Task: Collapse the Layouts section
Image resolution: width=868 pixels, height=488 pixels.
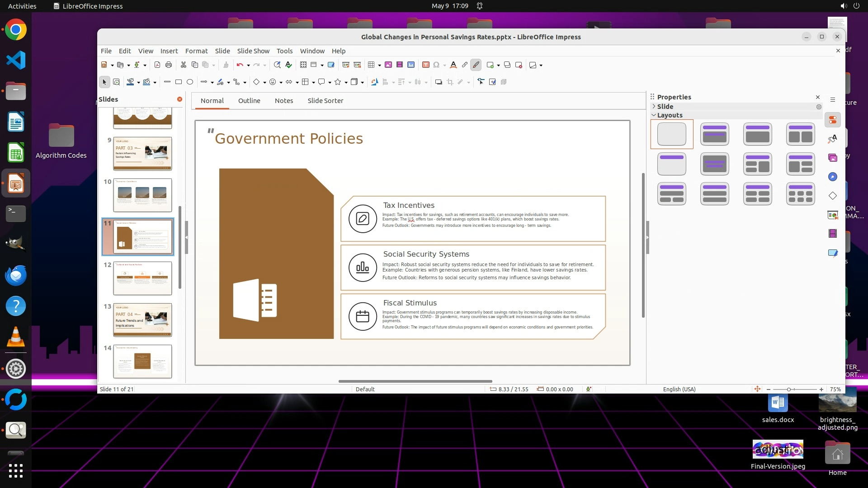Action: (669, 115)
